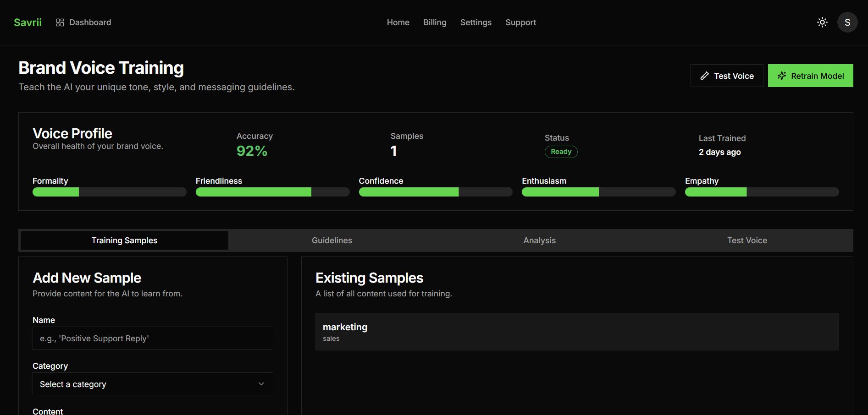Click the Savrii logo
The height and width of the screenshot is (415, 868).
coord(28,22)
